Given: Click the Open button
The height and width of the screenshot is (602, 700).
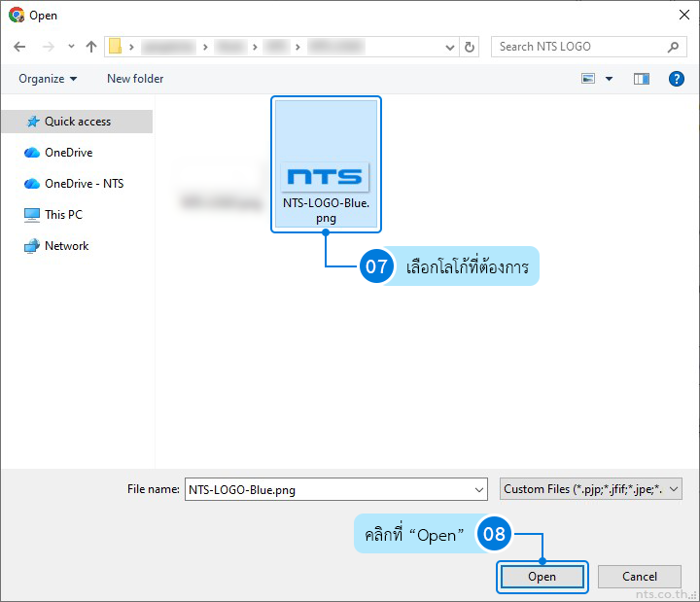Looking at the screenshot, I should click(542, 577).
